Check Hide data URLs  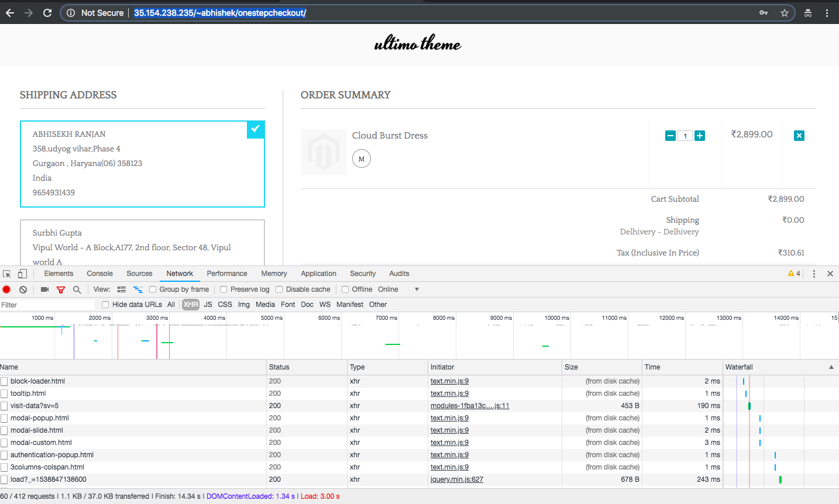105,304
